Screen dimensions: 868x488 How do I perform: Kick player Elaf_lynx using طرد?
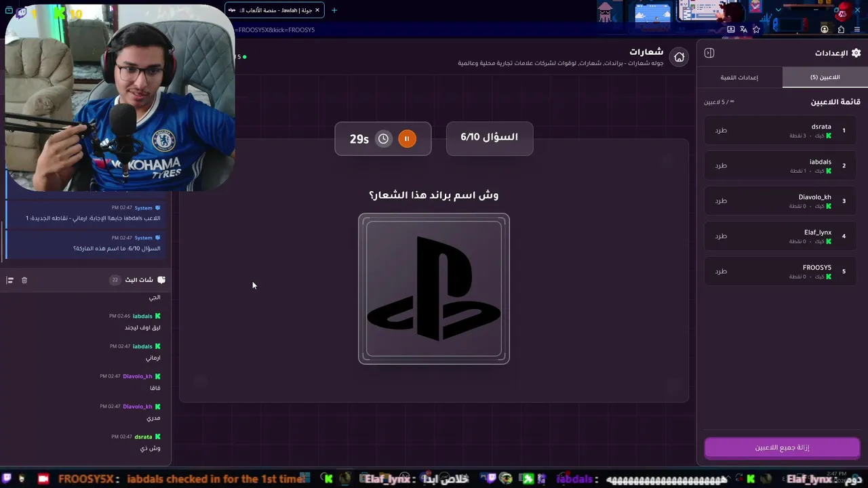(x=721, y=236)
